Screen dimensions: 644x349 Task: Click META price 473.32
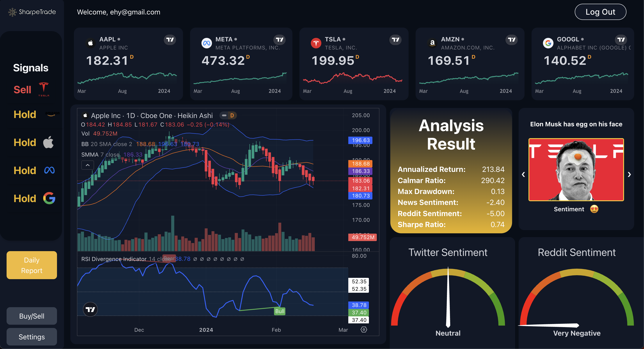click(223, 60)
